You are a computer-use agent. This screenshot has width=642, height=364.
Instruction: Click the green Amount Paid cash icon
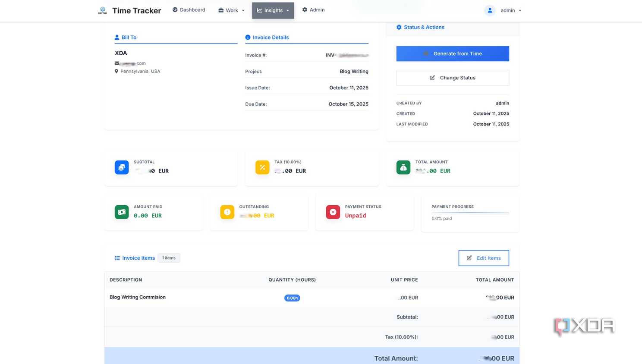click(122, 212)
